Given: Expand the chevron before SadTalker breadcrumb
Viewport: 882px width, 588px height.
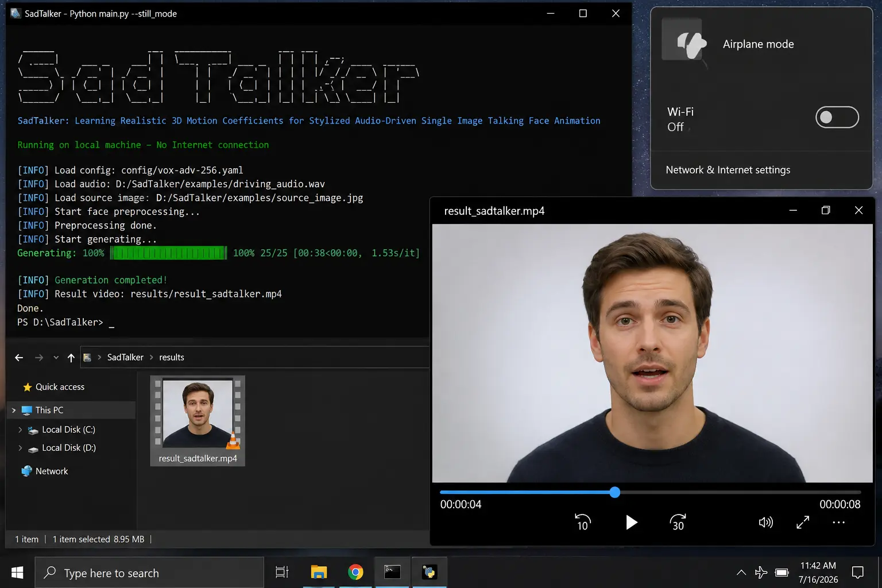Looking at the screenshot, I should point(99,357).
